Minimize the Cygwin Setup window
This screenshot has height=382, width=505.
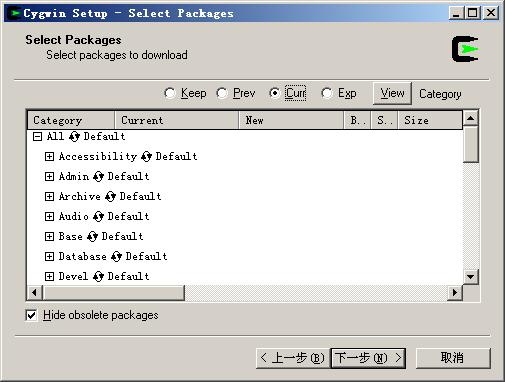456,13
